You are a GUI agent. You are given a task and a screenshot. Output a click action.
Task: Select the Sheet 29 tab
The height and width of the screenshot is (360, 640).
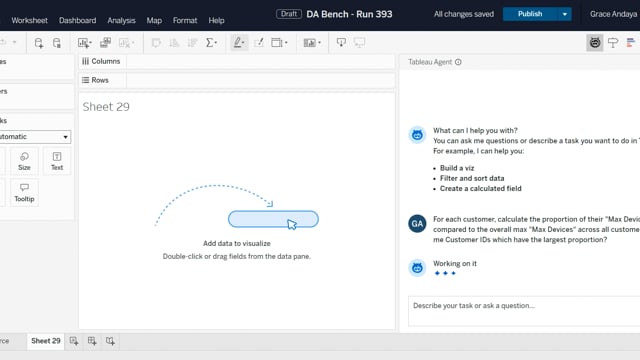click(46, 341)
